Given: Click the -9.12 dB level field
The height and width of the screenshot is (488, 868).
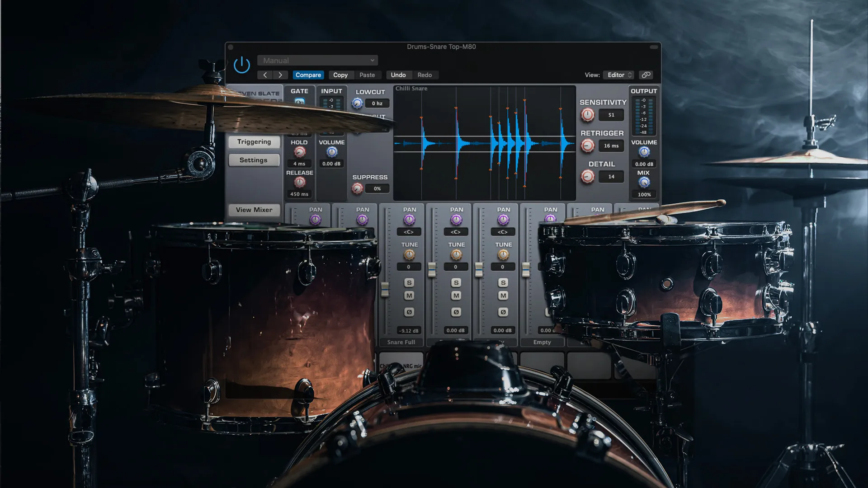Looking at the screenshot, I should [409, 331].
